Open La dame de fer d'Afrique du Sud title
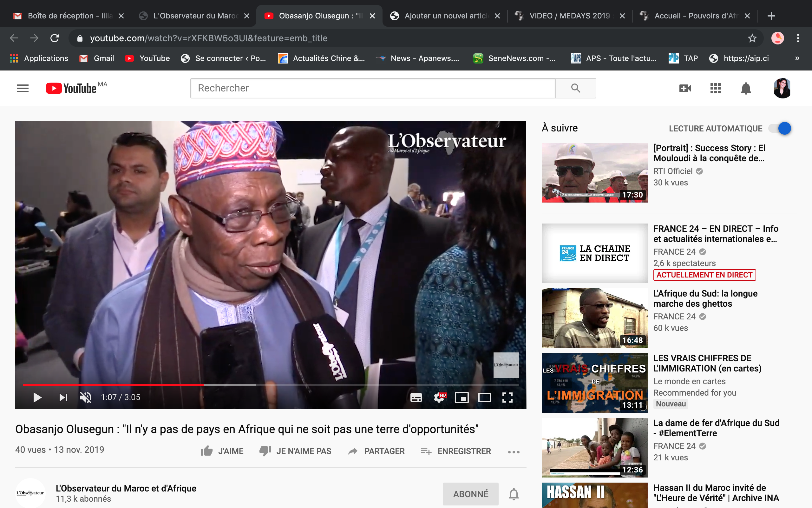The width and height of the screenshot is (812, 508). (x=717, y=428)
